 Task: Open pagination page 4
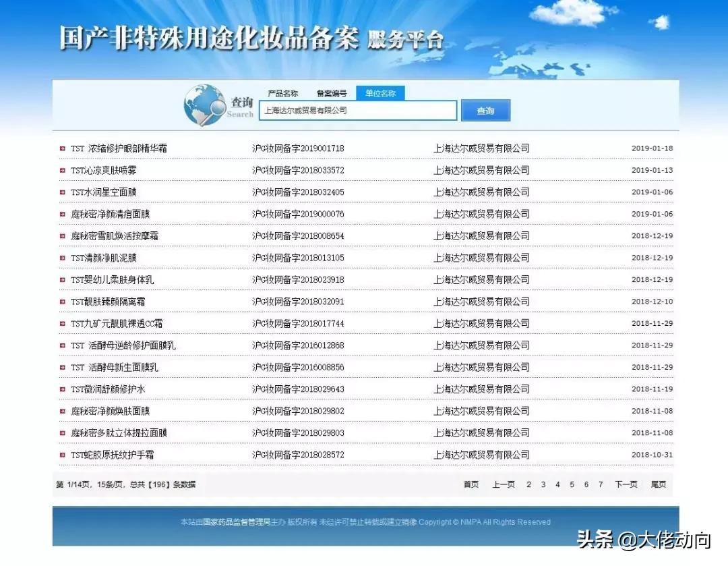click(557, 484)
